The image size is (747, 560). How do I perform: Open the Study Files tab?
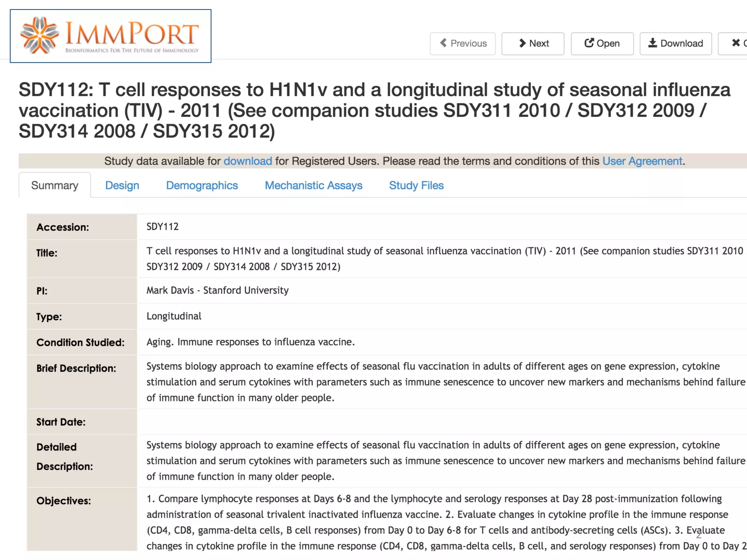pyautogui.click(x=416, y=186)
